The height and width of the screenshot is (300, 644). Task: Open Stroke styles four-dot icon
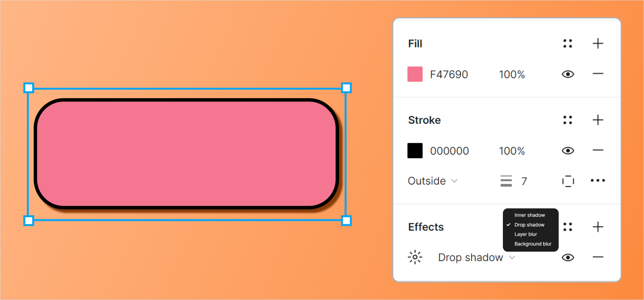coord(568,120)
